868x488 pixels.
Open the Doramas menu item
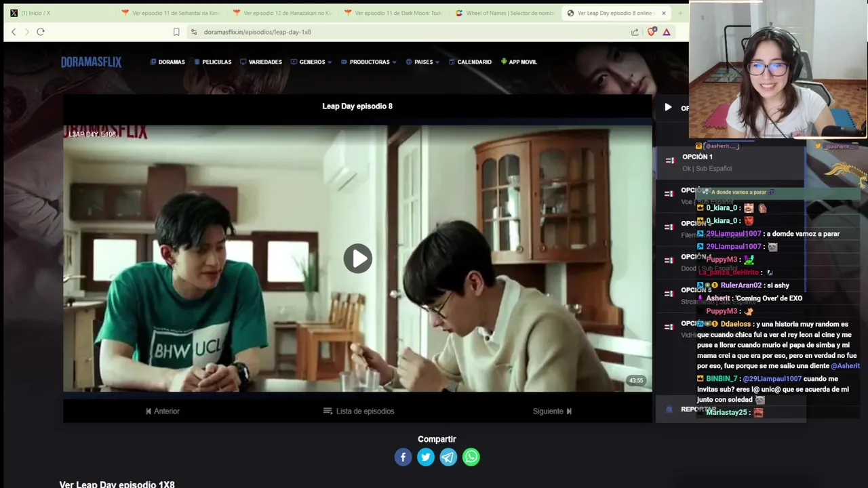tap(167, 62)
